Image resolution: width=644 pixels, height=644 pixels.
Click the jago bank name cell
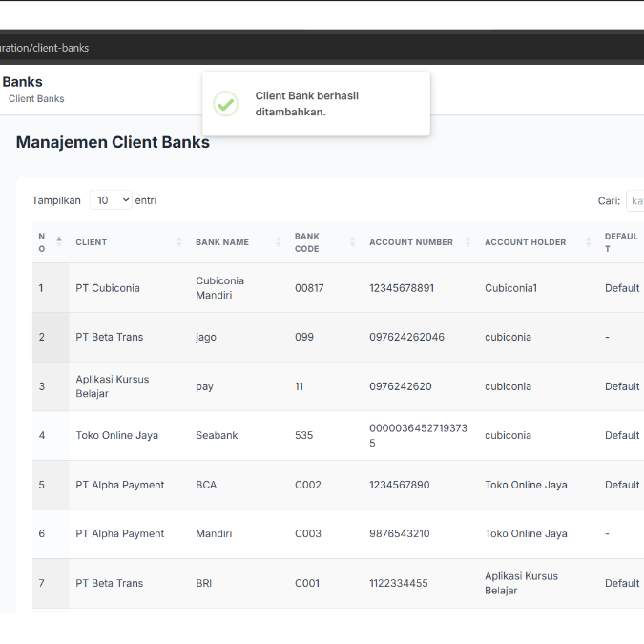(207, 337)
